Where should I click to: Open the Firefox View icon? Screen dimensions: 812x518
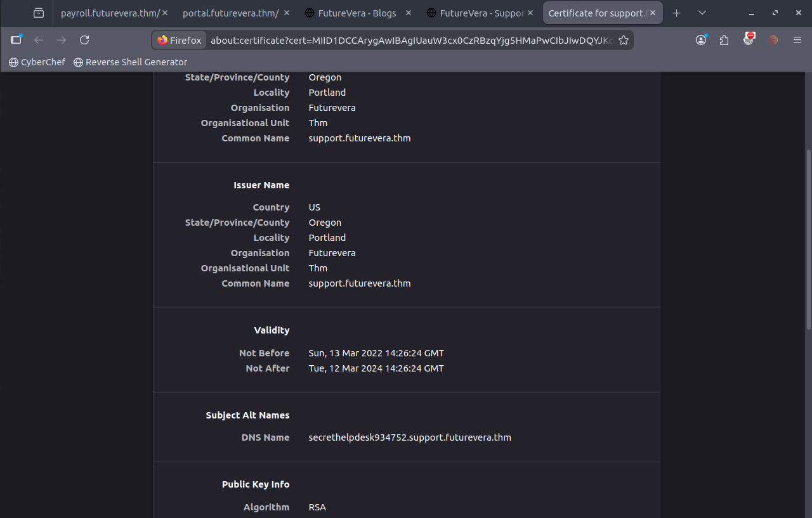(39, 13)
